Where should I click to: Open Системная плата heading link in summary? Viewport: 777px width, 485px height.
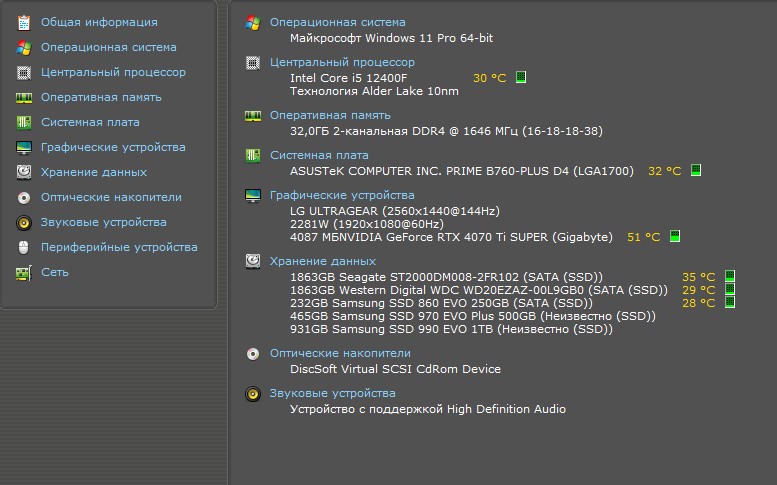point(319,155)
